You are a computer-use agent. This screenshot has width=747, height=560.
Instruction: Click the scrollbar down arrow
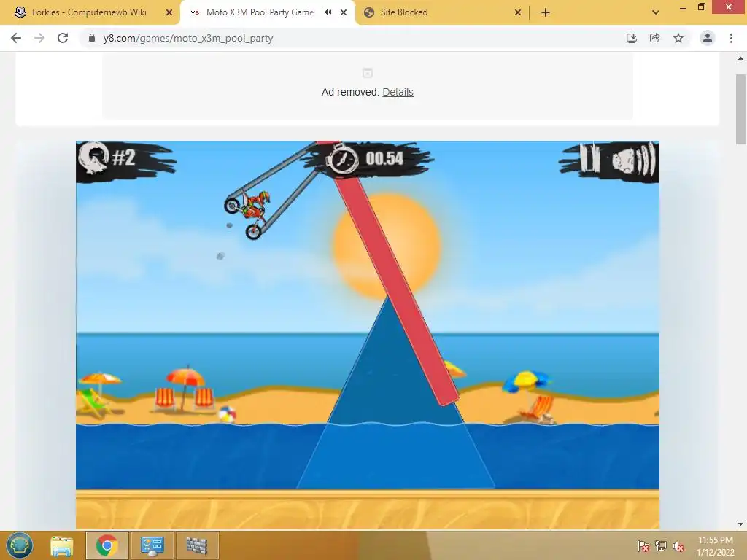point(741,524)
